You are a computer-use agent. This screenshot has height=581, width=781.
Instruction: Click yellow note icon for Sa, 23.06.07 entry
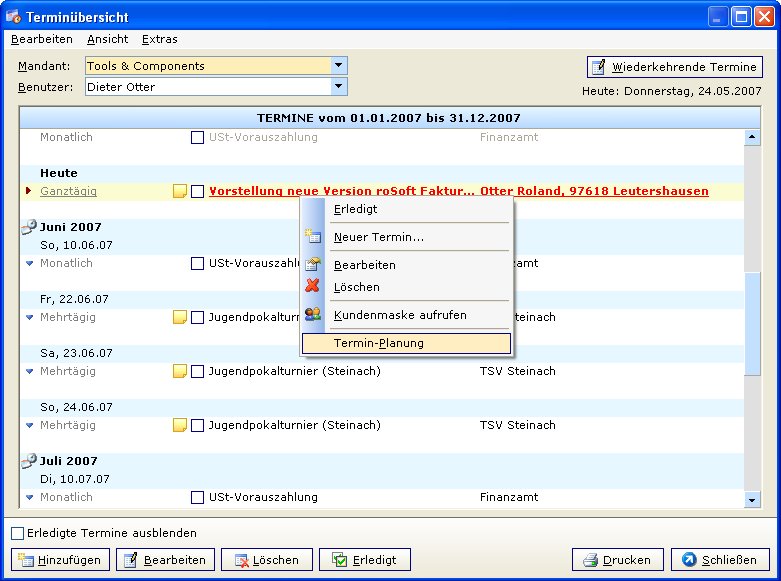click(x=180, y=371)
